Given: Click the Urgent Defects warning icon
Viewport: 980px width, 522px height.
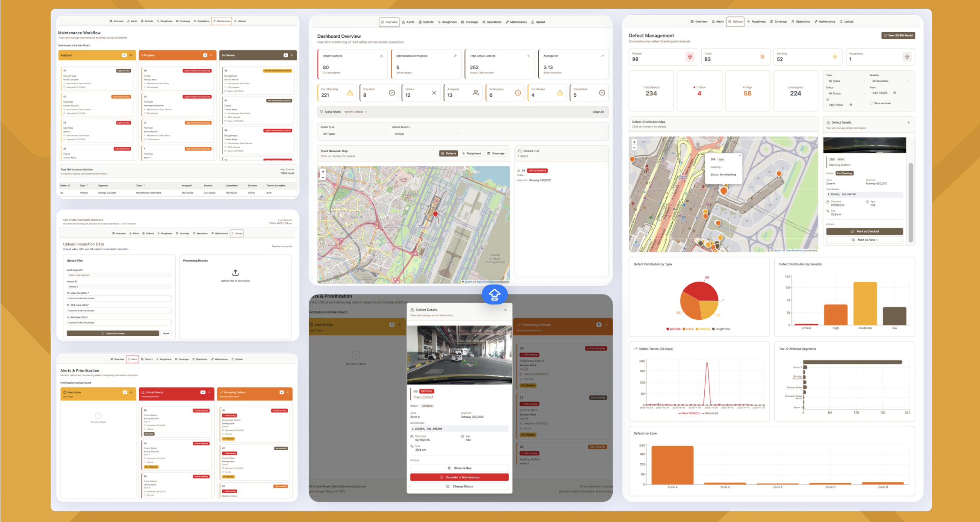Looking at the screenshot, I should point(381,56).
